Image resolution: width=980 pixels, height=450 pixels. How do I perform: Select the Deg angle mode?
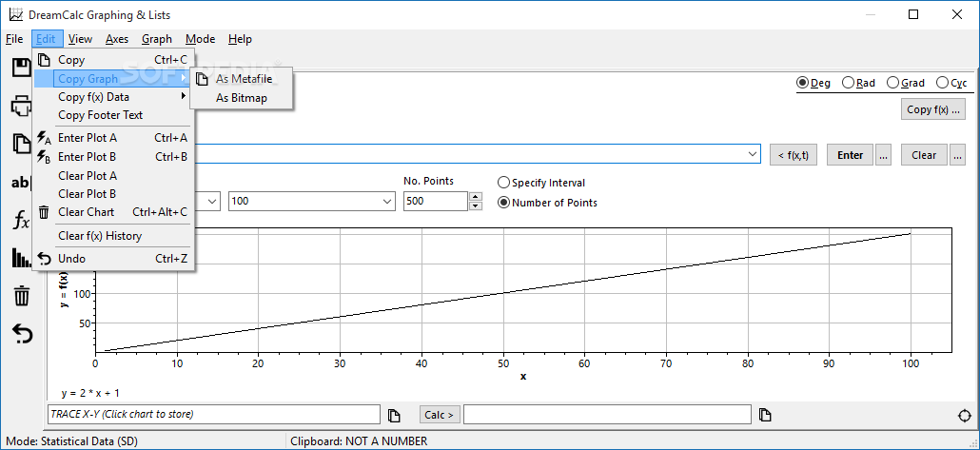(813, 83)
